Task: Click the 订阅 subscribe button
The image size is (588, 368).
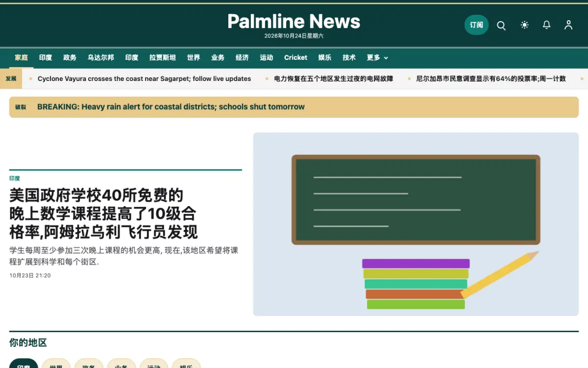Action: click(476, 25)
